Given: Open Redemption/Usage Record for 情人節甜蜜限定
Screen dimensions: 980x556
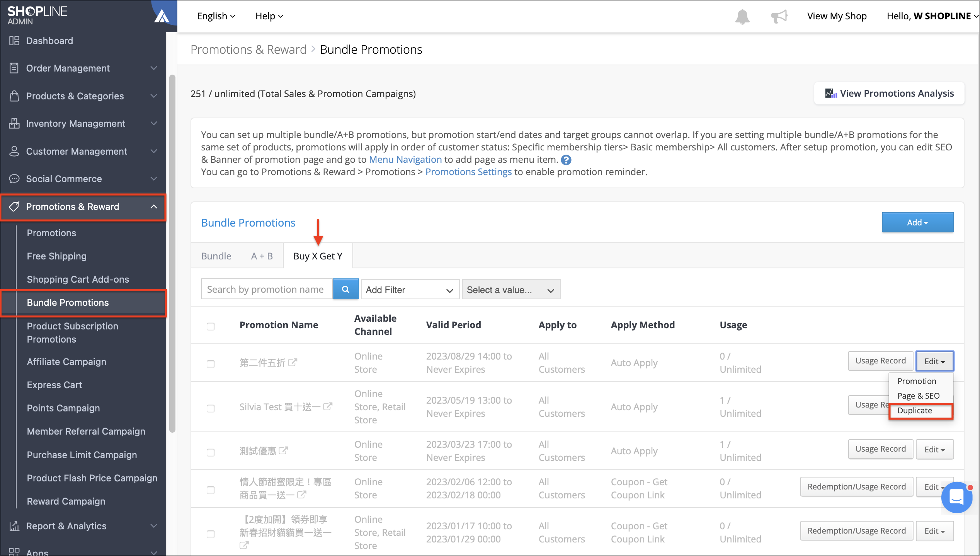Looking at the screenshot, I should (x=856, y=487).
